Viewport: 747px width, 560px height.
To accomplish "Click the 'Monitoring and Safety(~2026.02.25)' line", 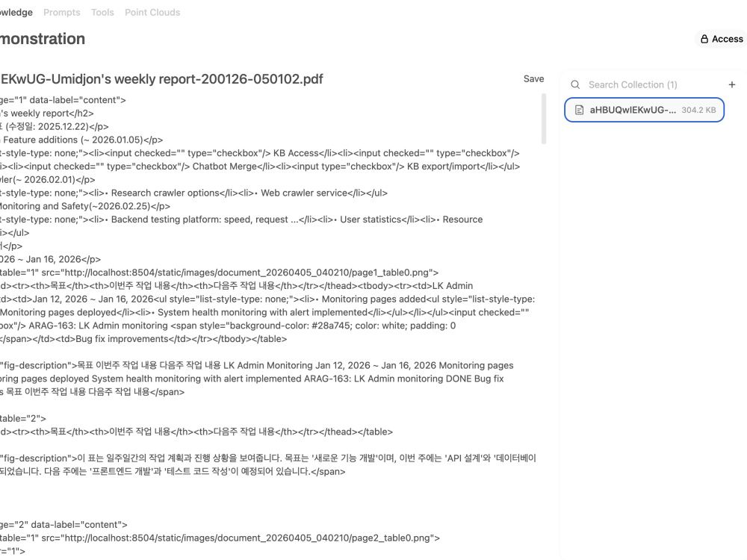I will click(x=85, y=206).
